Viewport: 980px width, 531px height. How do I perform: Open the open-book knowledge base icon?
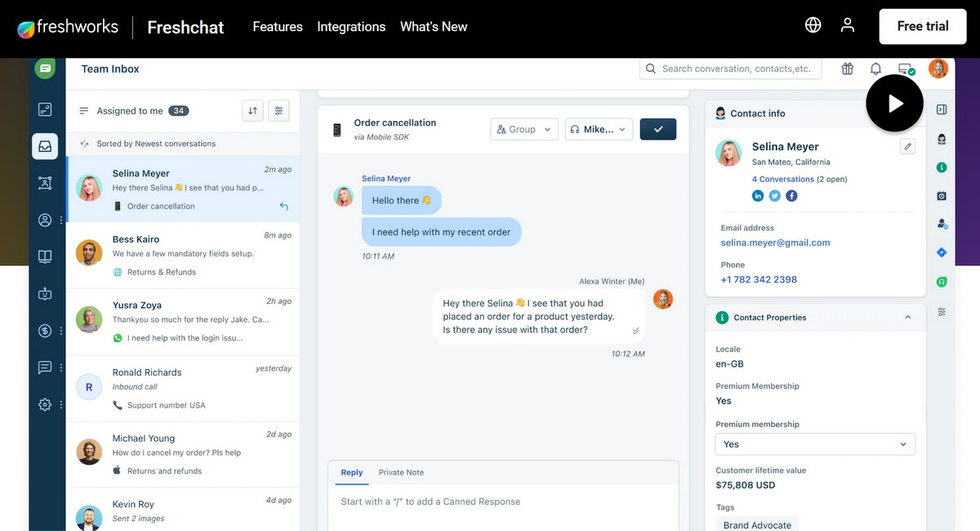tap(45, 257)
